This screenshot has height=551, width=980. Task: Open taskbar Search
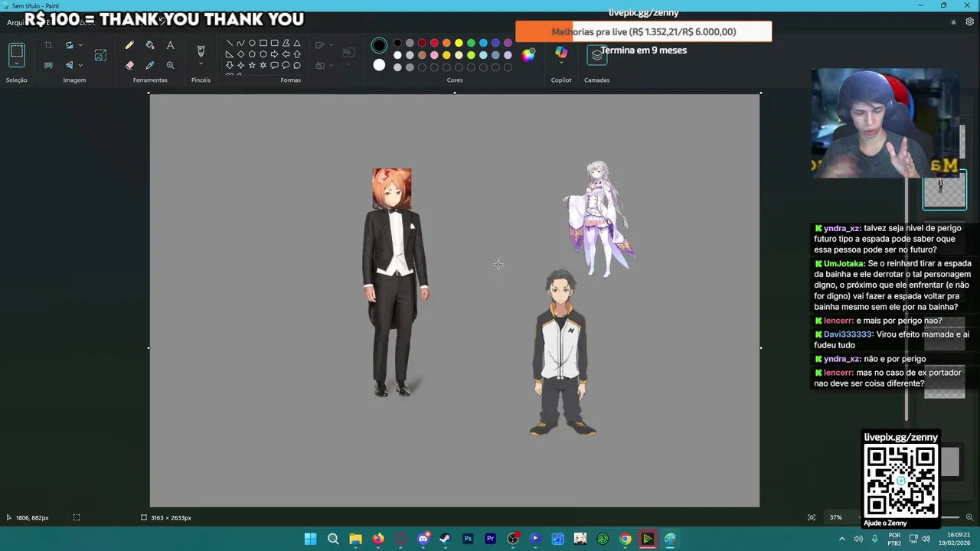coord(333,539)
